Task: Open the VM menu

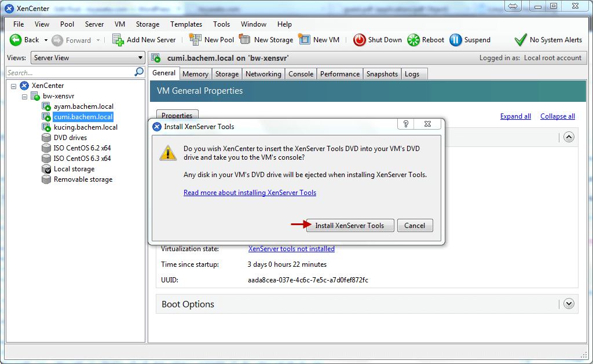Action: click(120, 24)
